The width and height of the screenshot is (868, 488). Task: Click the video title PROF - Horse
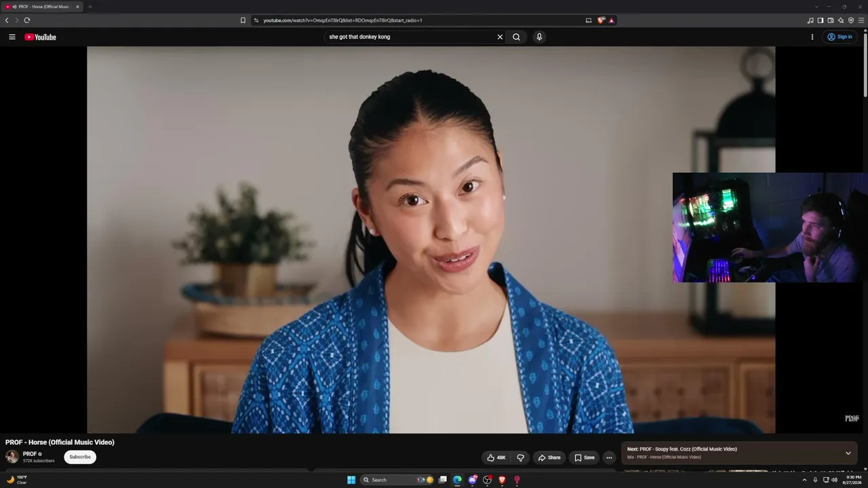[x=60, y=442]
